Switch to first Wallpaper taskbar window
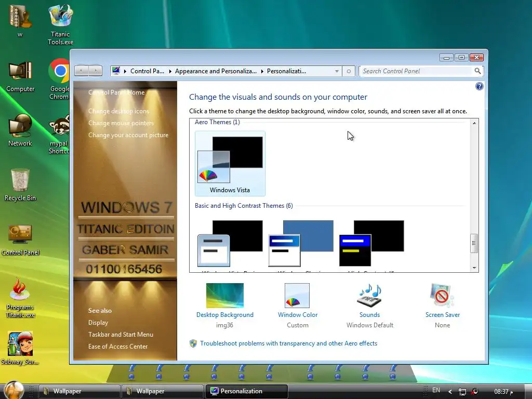 click(x=79, y=391)
